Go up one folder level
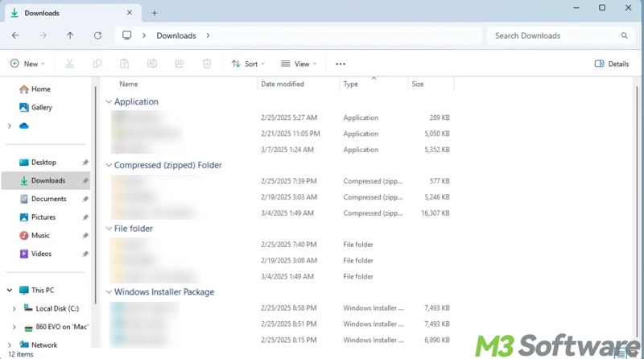Image resolution: width=644 pixels, height=359 pixels. [70, 35]
